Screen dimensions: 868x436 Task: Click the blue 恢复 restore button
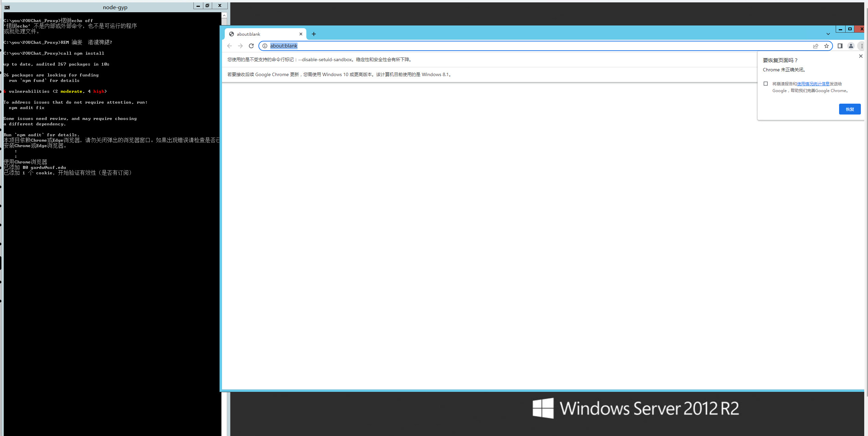[x=849, y=109]
